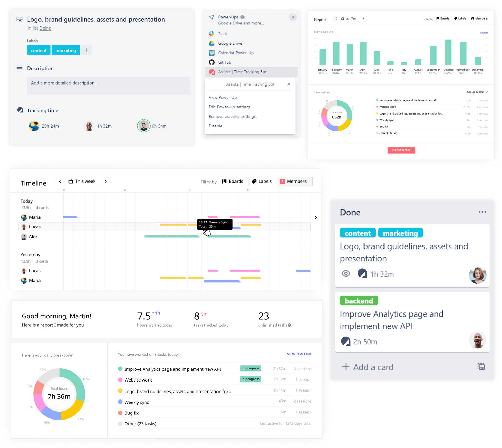This screenshot has width=502, height=448.
Task: Go to next week with right chevron
Action: [106, 181]
